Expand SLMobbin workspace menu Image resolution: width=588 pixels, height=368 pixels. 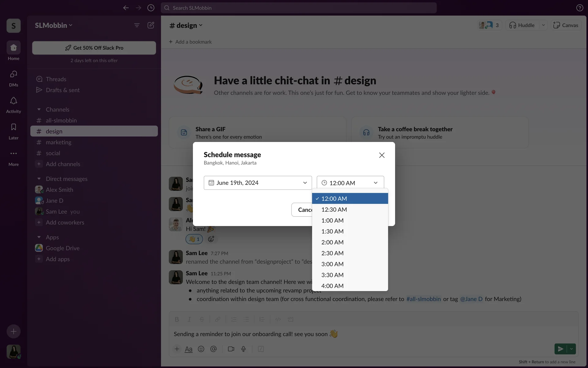[x=54, y=25]
